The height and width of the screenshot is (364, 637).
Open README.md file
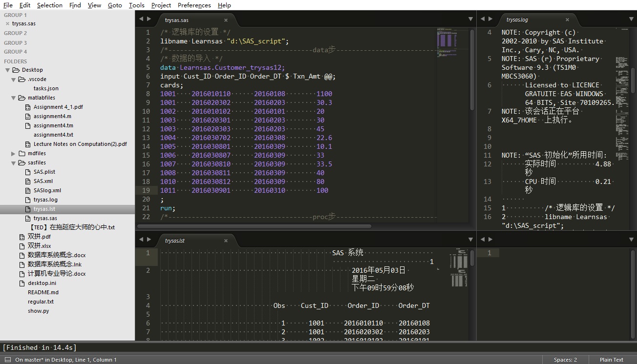point(43,292)
